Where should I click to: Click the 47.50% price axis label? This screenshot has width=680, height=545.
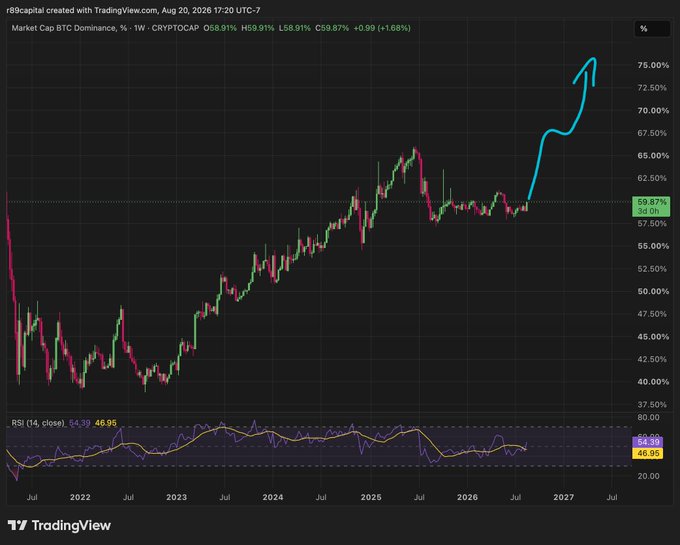tap(652, 314)
